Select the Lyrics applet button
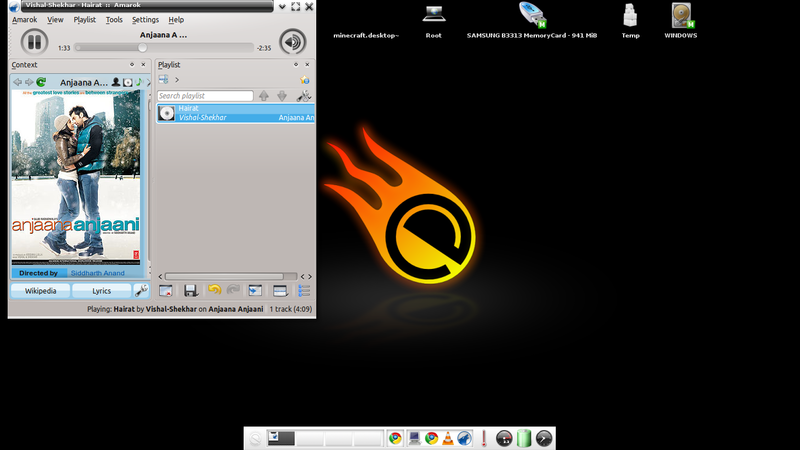This screenshot has height=450, width=800. 102,291
